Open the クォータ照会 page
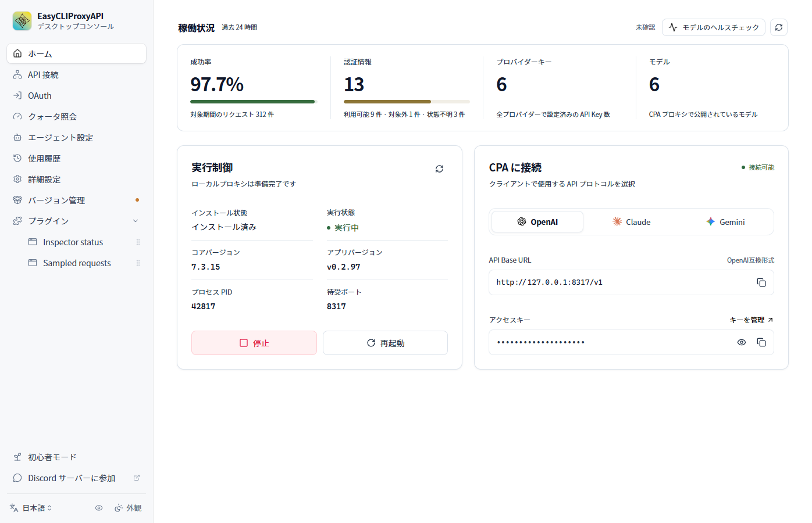 76,116
